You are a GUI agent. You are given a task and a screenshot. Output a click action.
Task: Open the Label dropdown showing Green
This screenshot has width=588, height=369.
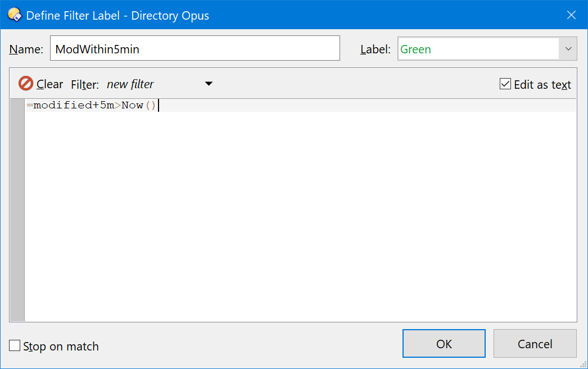(x=487, y=49)
